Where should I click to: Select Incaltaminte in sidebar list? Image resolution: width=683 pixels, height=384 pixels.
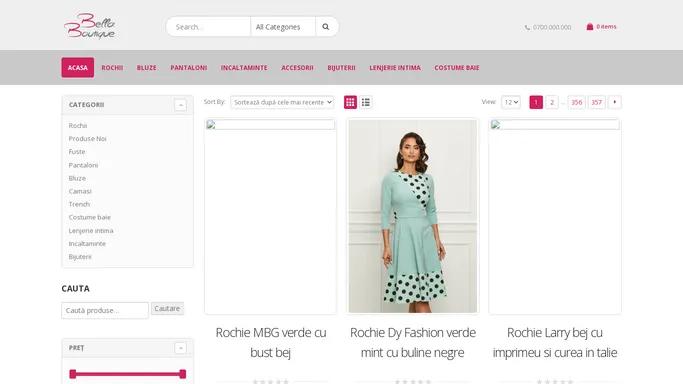[x=87, y=243]
